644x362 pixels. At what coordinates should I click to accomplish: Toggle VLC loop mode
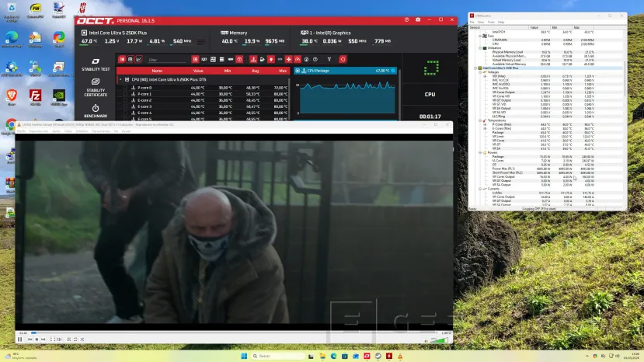[x=75, y=339]
